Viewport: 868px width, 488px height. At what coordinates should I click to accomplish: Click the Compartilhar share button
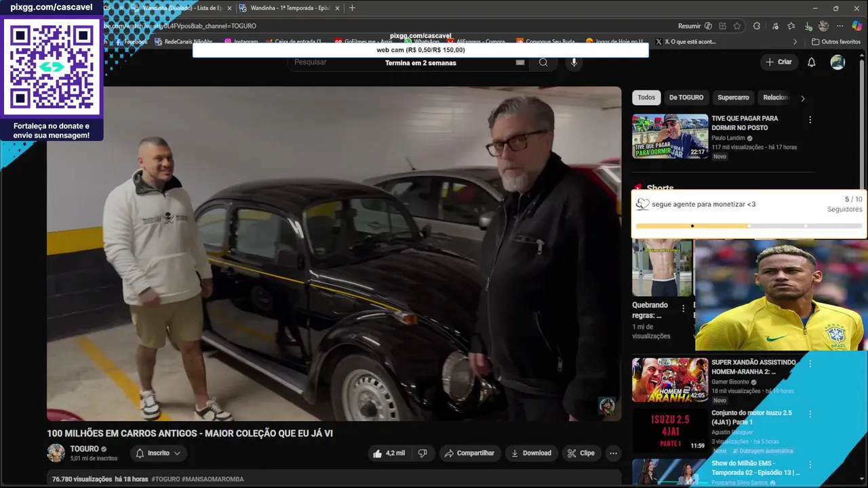(469, 453)
